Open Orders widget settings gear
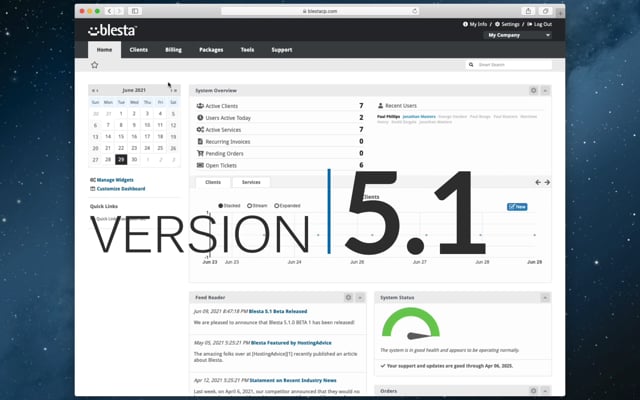Viewport: 640px width, 400px height. (533, 391)
